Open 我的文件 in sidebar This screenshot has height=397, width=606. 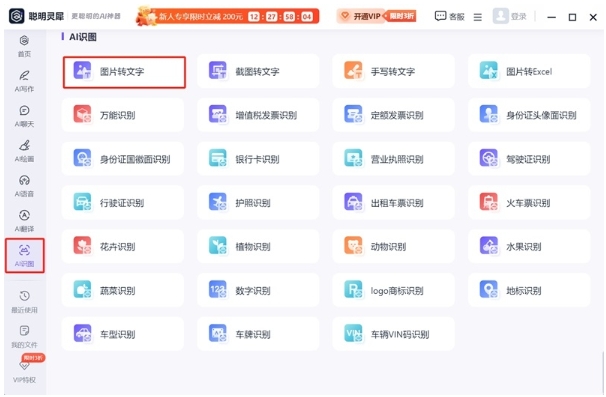click(24, 337)
